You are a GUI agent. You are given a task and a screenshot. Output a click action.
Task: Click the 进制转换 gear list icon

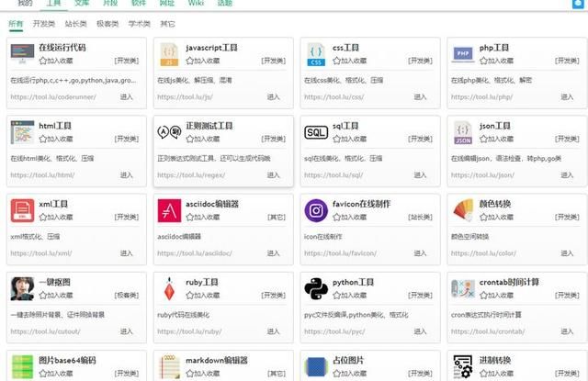(463, 367)
